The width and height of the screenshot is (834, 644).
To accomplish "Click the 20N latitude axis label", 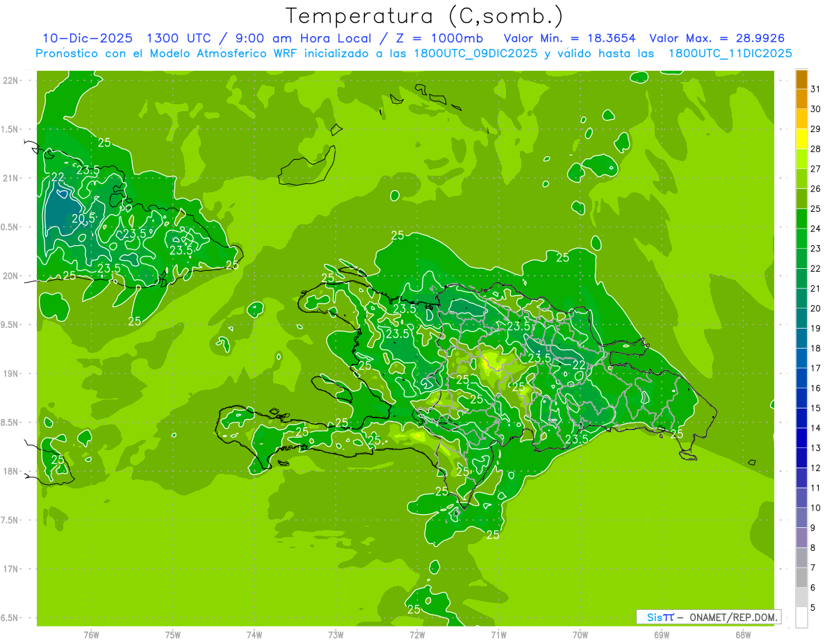I will (x=11, y=276).
